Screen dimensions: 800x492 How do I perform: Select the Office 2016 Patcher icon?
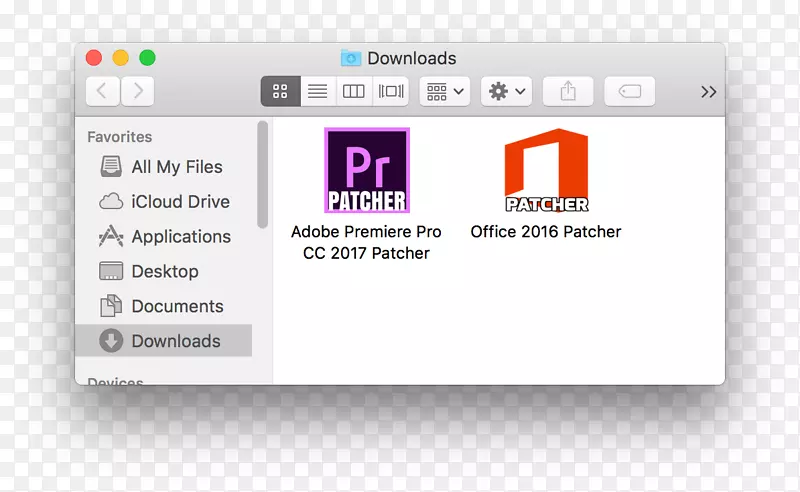(x=545, y=171)
